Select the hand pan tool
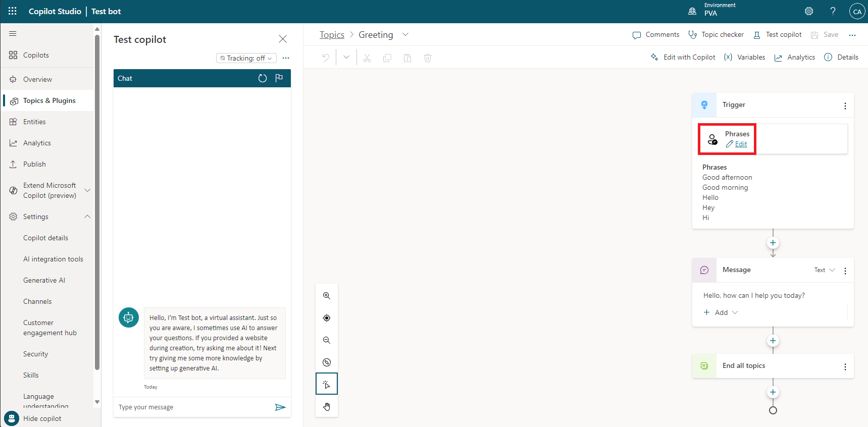The height and width of the screenshot is (427, 868). coord(327,406)
